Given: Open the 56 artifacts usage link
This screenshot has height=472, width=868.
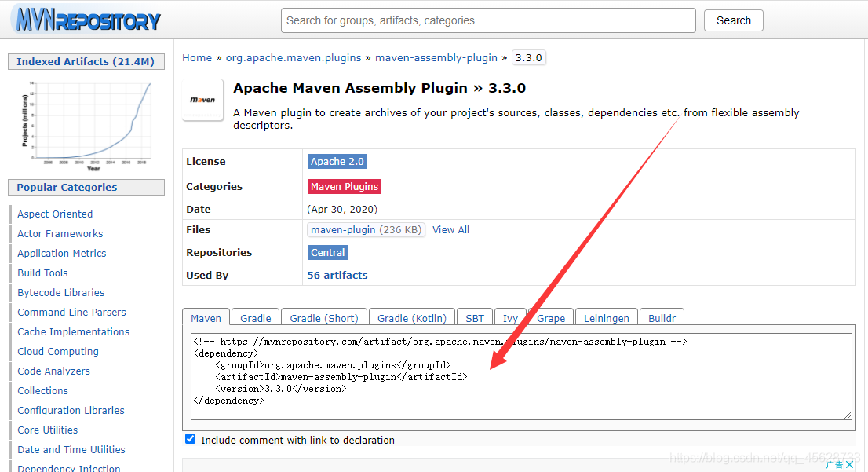Looking at the screenshot, I should [x=337, y=276].
